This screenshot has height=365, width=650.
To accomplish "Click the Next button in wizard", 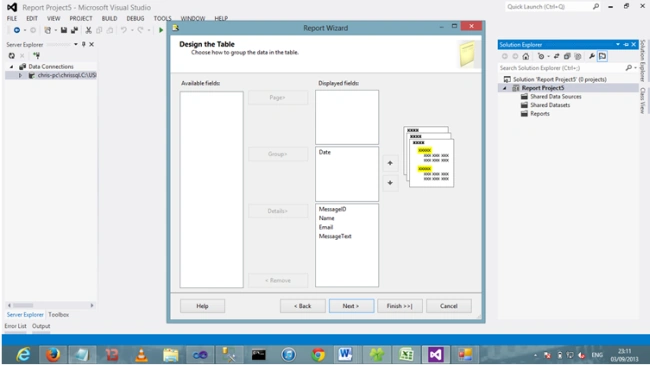I will tap(351, 306).
